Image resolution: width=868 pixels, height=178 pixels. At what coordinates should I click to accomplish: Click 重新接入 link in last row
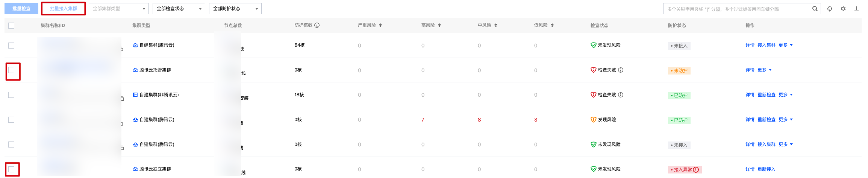(x=767, y=169)
